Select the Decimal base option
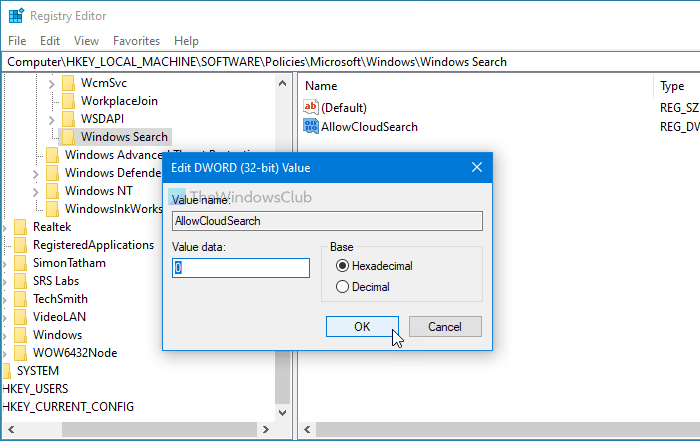This screenshot has width=700, height=441. [x=343, y=287]
